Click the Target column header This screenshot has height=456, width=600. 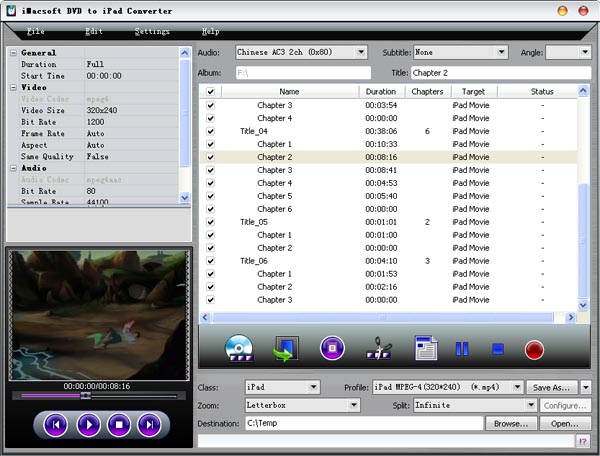[x=474, y=91]
